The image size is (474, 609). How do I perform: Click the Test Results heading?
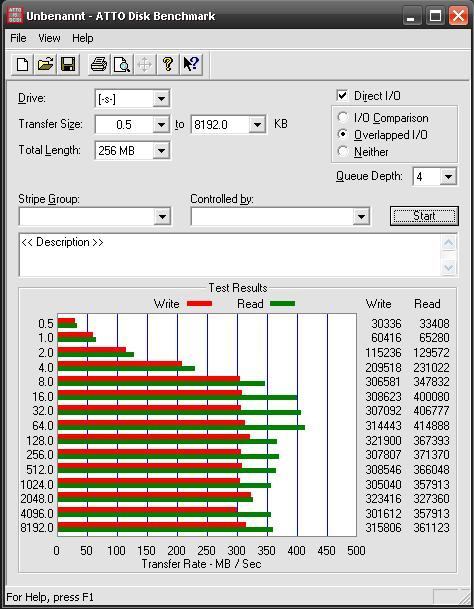(x=238, y=288)
